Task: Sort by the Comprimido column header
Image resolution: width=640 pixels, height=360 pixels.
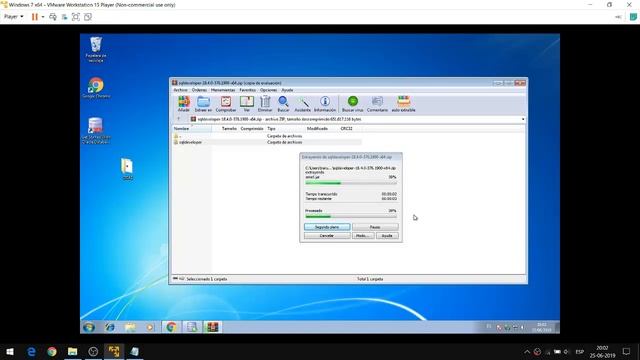Action: 252,129
